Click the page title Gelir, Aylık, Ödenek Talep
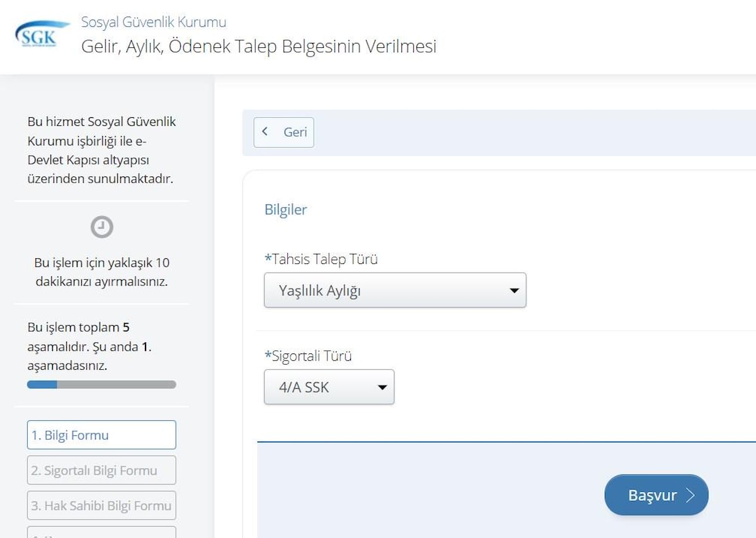Image resolution: width=756 pixels, height=538 pixels. 258,47
